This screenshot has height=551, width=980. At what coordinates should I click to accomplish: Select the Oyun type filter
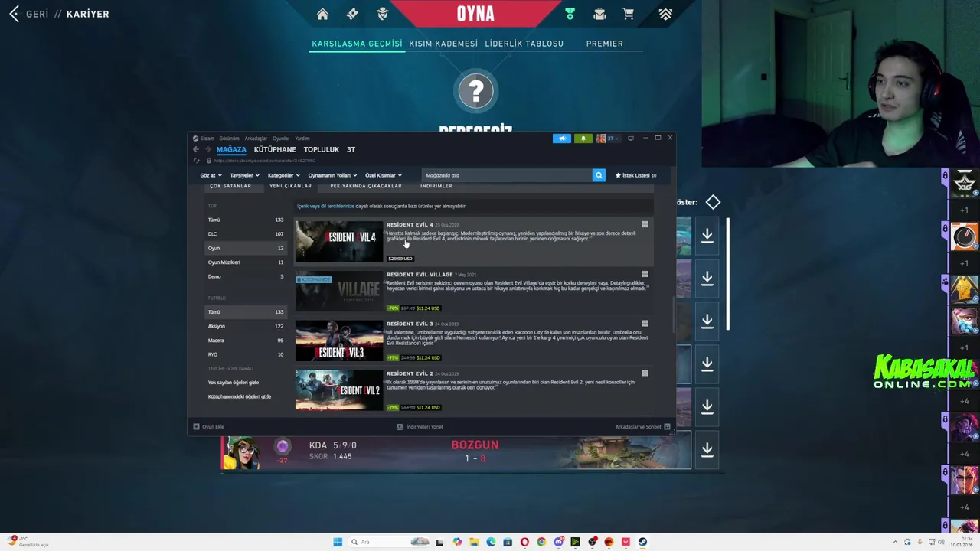pos(245,248)
